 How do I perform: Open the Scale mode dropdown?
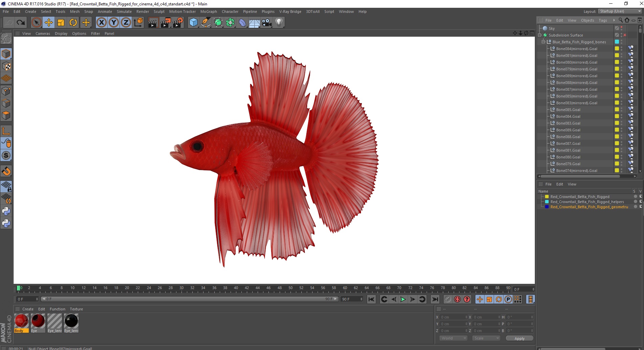click(x=486, y=338)
